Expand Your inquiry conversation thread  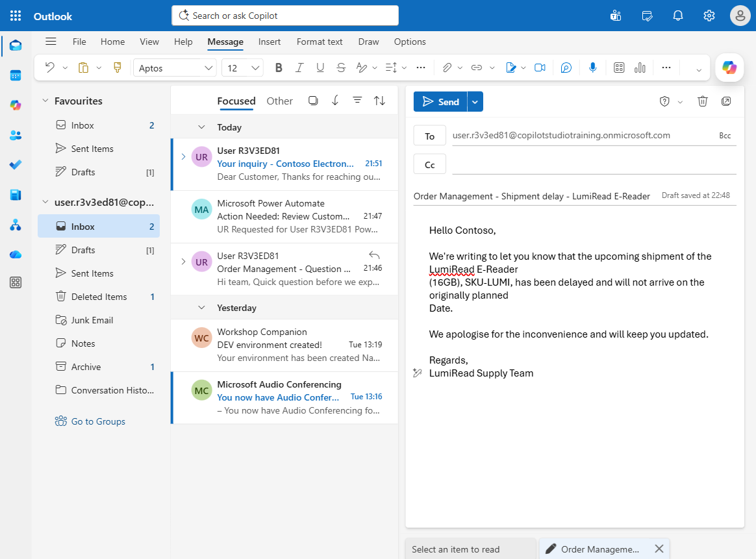183,156
